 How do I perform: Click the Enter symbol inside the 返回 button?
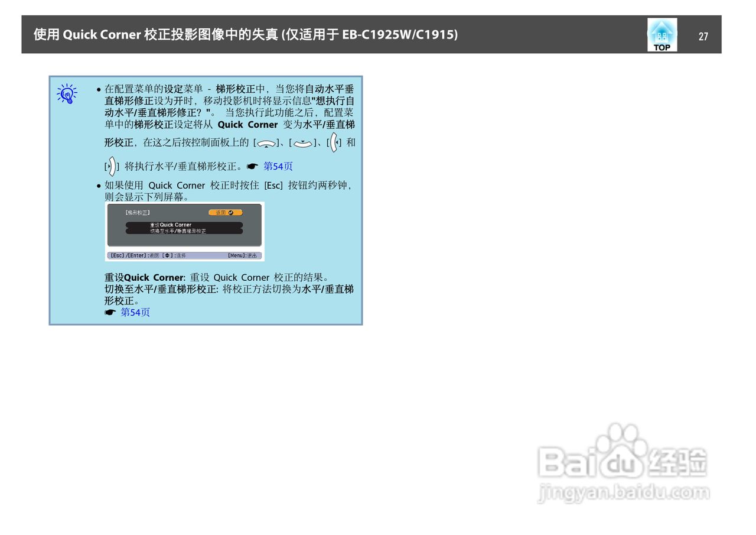click(x=230, y=212)
